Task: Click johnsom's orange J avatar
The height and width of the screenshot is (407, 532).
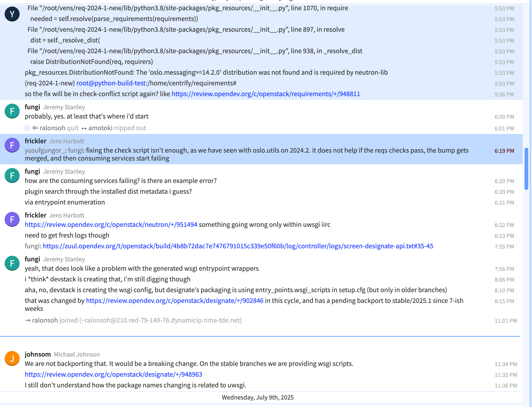Action: (12, 358)
